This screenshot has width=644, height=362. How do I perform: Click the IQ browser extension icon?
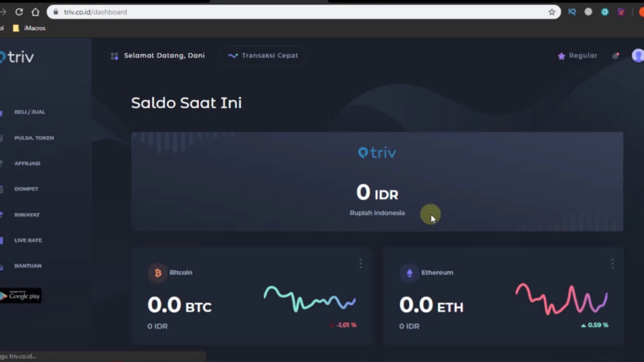572,12
